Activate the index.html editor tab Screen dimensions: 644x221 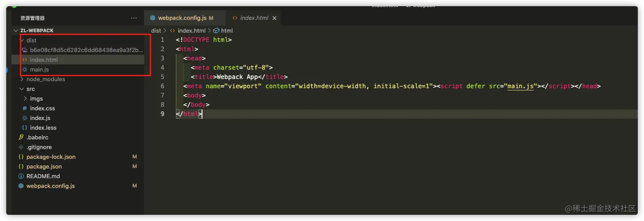tap(254, 18)
